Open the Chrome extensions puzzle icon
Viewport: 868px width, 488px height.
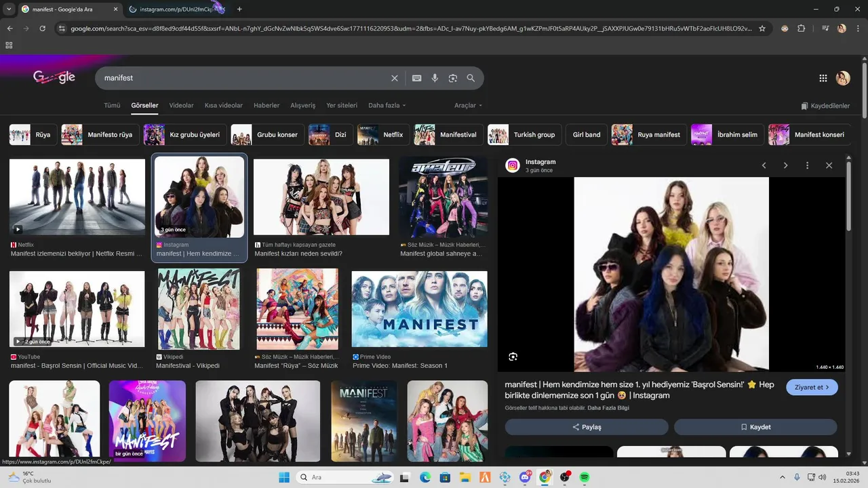pyautogui.click(x=802, y=28)
